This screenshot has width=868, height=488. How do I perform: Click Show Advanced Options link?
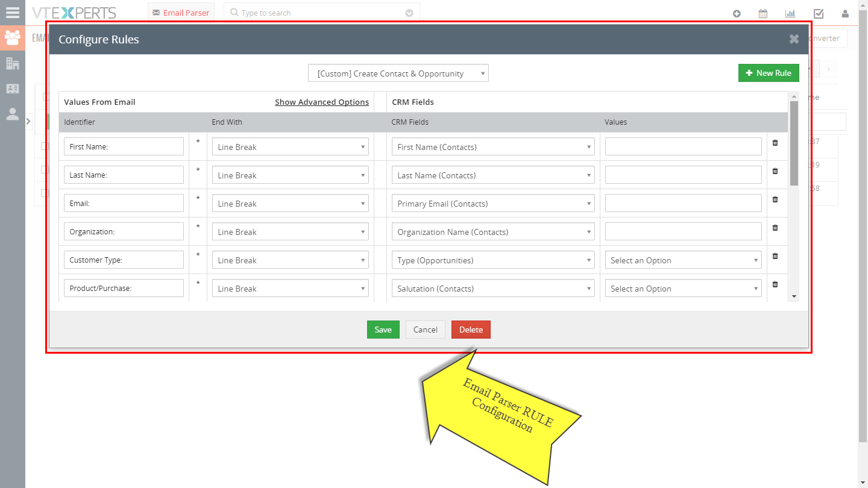(322, 102)
